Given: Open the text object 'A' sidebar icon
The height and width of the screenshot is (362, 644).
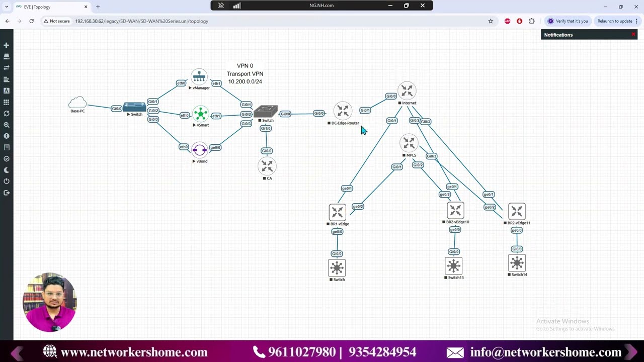Looking at the screenshot, I should 7,90.
